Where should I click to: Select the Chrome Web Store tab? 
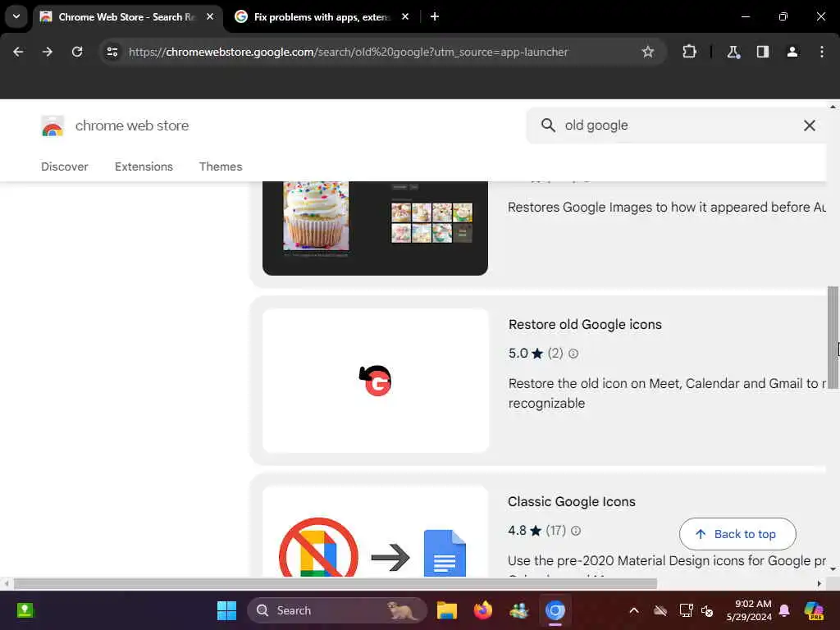click(127, 17)
